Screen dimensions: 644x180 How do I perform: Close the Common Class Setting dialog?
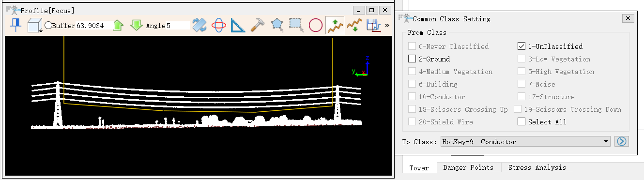628,18
